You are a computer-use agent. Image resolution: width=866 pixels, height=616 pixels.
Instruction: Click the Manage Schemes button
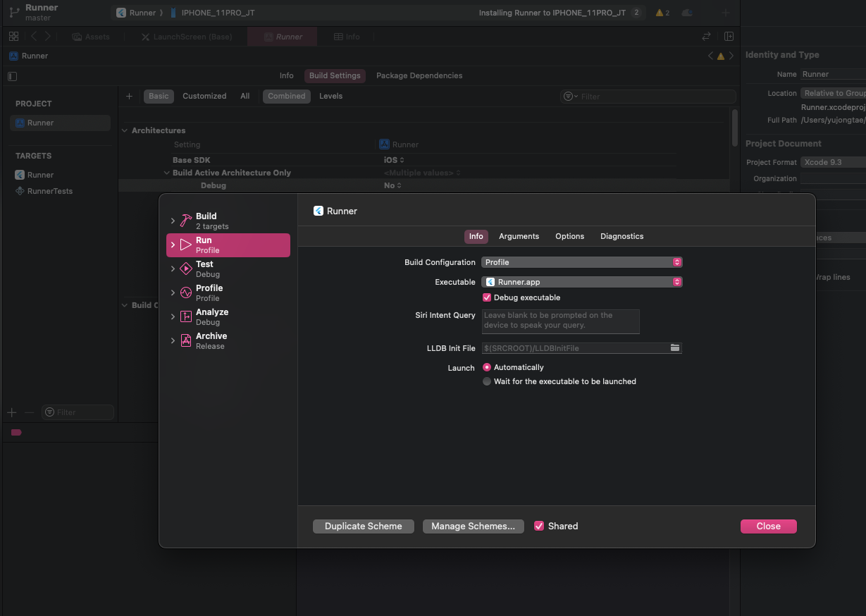[x=473, y=526]
